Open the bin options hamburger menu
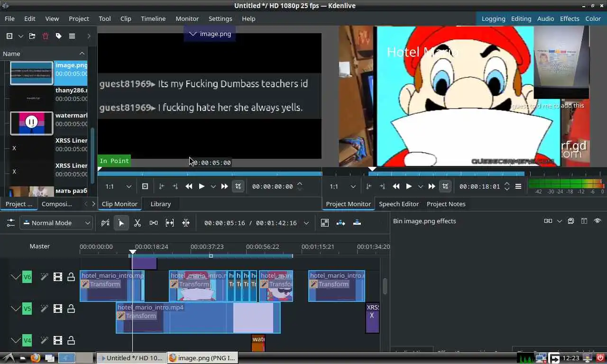 72,36
